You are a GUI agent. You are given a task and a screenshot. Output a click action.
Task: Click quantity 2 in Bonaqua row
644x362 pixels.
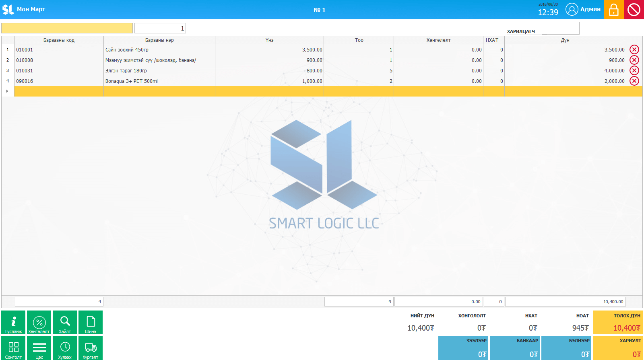(x=359, y=81)
